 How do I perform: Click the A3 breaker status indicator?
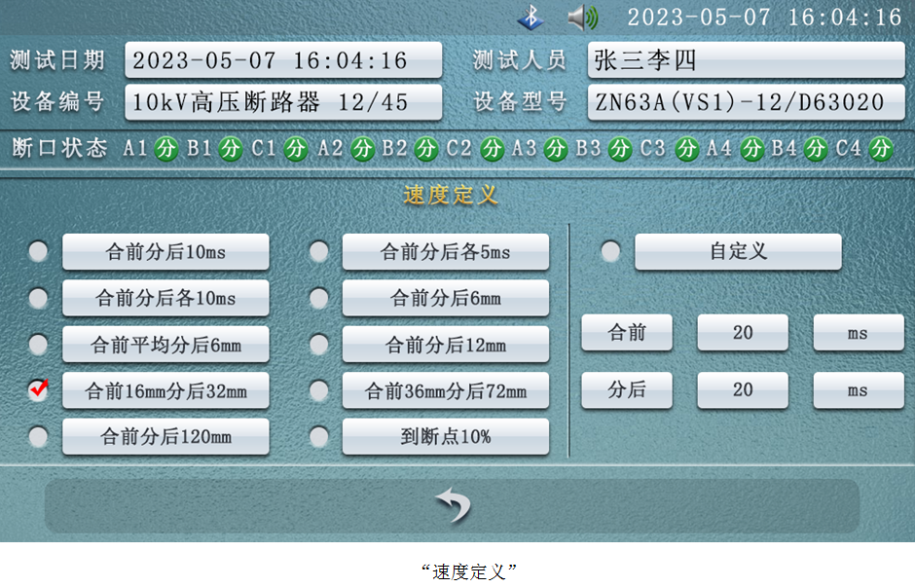click(556, 149)
